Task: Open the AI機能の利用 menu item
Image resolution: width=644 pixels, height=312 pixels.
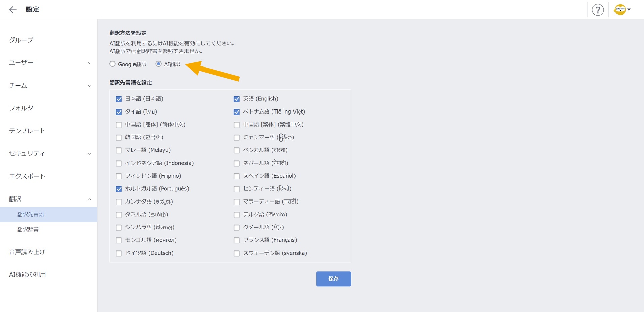Action: tap(28, 274)
